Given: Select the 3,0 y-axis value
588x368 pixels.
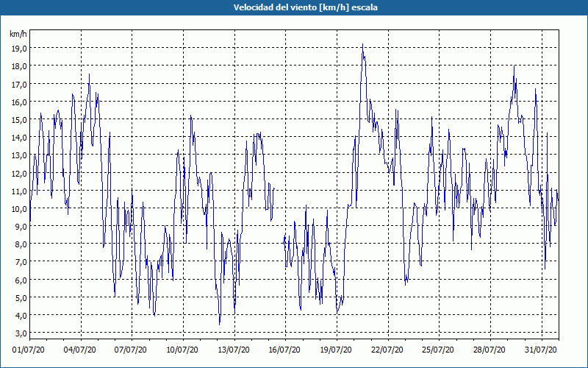Looking at the screenshot, I should (21, 333).
